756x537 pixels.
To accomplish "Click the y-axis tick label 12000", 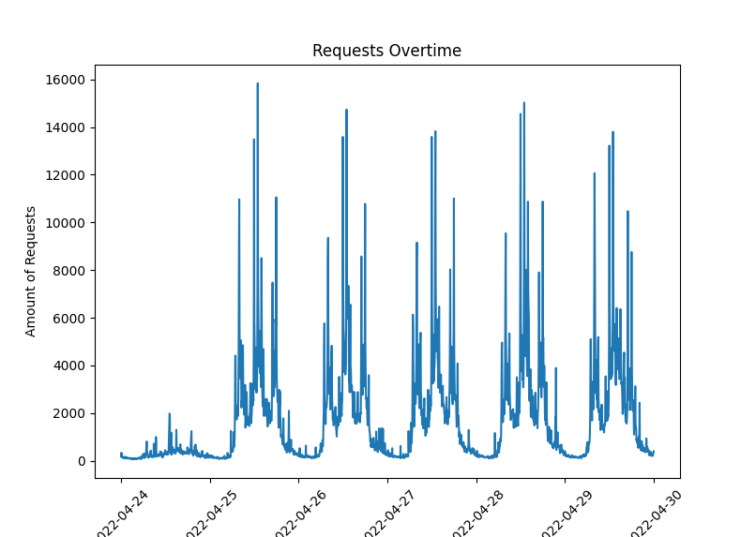I will [x=65, y=175].
